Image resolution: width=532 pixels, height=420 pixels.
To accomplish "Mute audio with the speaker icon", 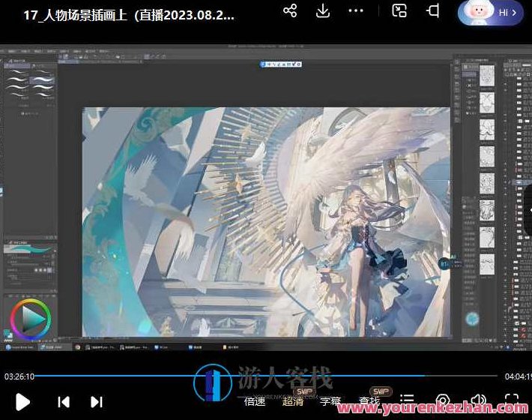I will [478, 400].
